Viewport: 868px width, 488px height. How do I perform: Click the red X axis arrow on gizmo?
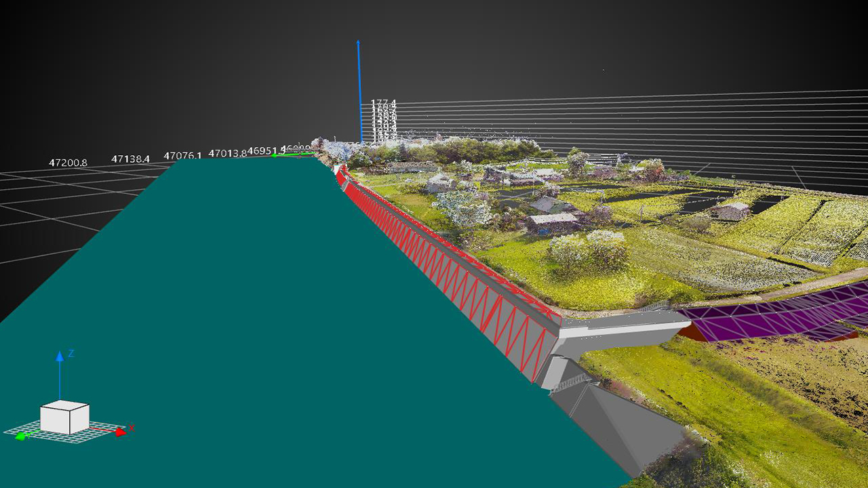(x=120, y=430)
